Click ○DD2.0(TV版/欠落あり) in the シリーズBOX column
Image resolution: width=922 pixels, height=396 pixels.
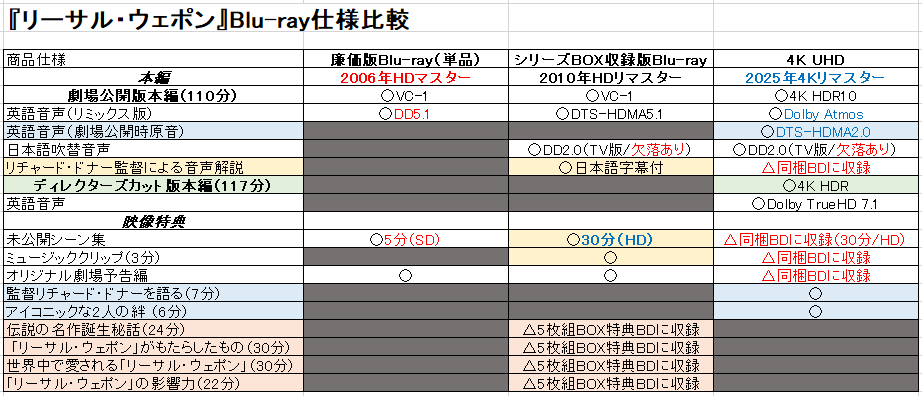click(x=610, y=149)
